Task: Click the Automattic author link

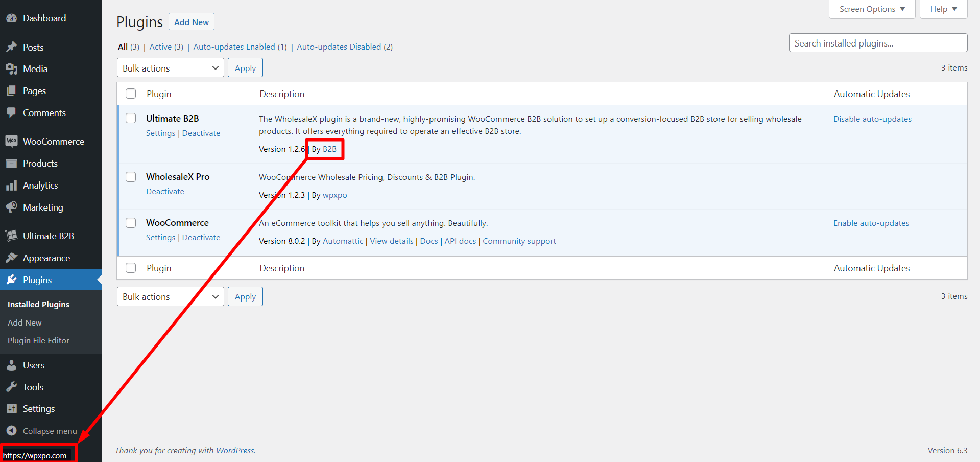Action: tap(343, 241)
